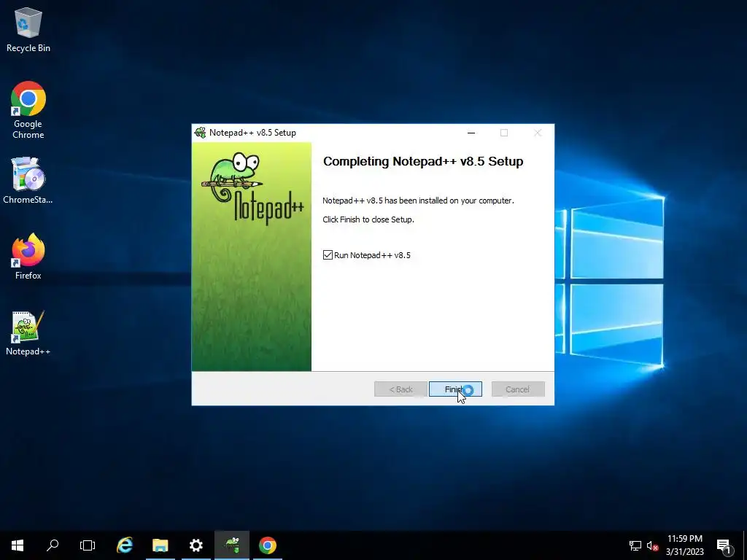Screen dimensions: 747x560
Task: Select the Notepad++ desktop shortcut
Action: 28,332
